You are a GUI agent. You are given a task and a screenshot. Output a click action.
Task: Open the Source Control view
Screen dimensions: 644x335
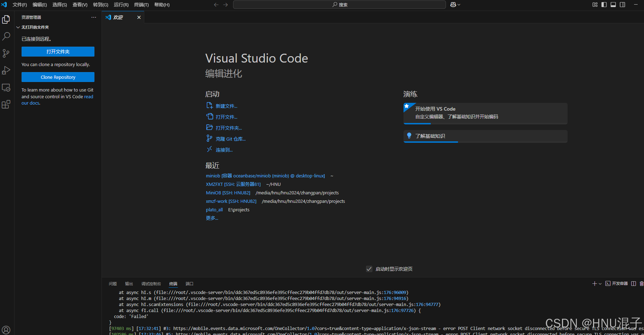6,53
